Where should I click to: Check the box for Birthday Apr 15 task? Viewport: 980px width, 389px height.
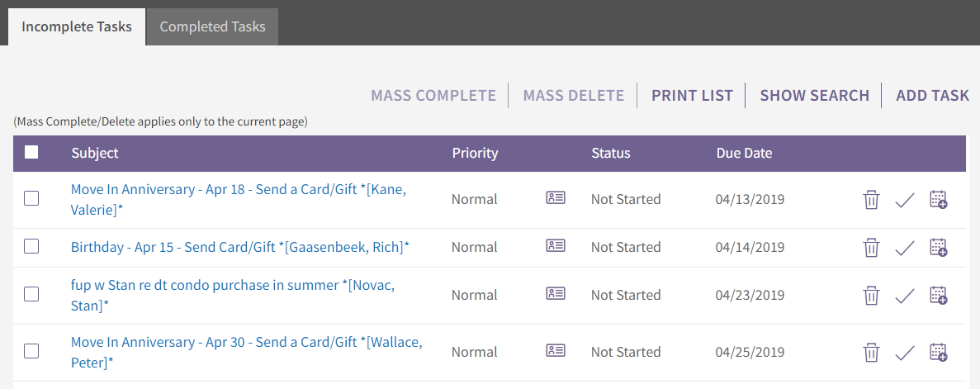tap(31, 246)
